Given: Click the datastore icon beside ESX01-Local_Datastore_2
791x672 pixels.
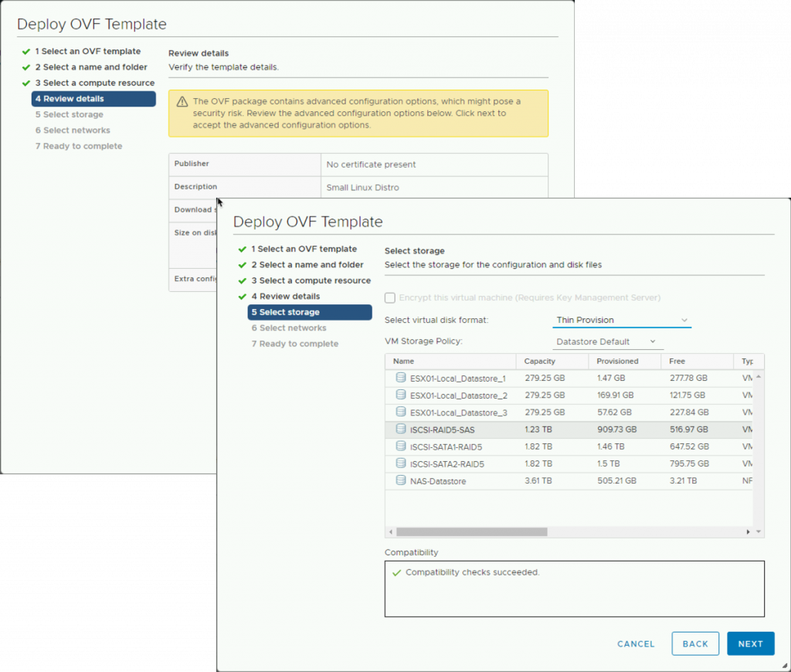Looking at the screenshot, I should 401,395.
